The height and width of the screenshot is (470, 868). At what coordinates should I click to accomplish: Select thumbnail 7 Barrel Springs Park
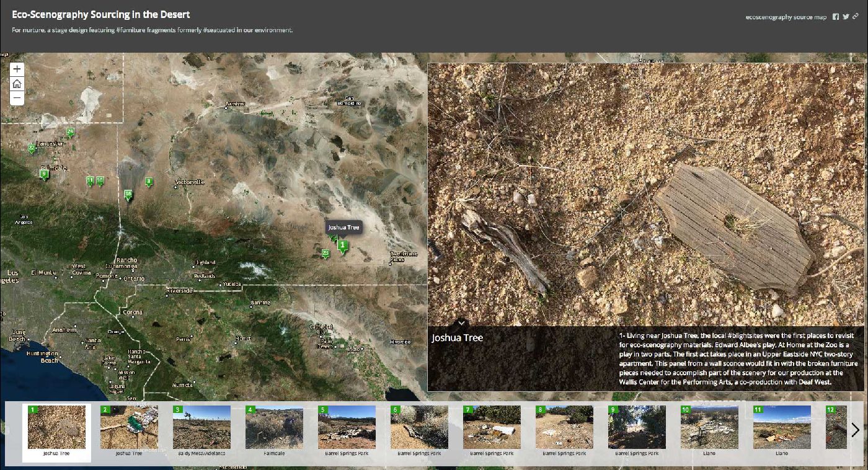(x=492, y=427)
